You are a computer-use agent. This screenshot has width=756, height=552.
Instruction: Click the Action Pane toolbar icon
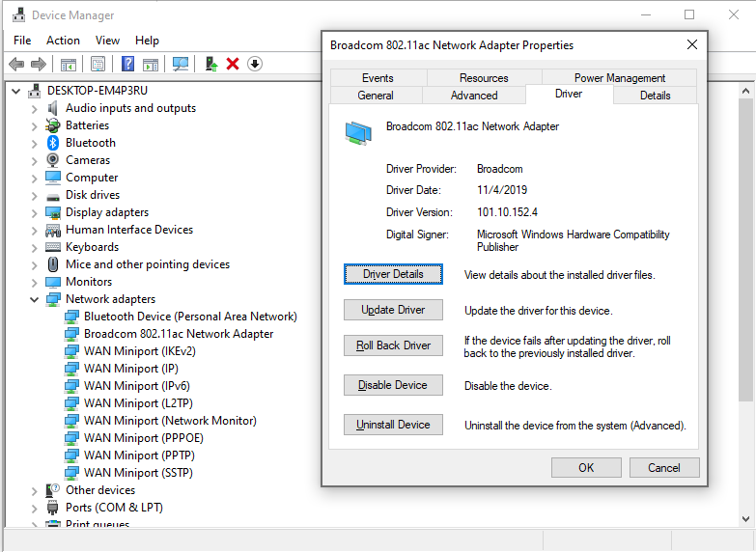point(151,64)
